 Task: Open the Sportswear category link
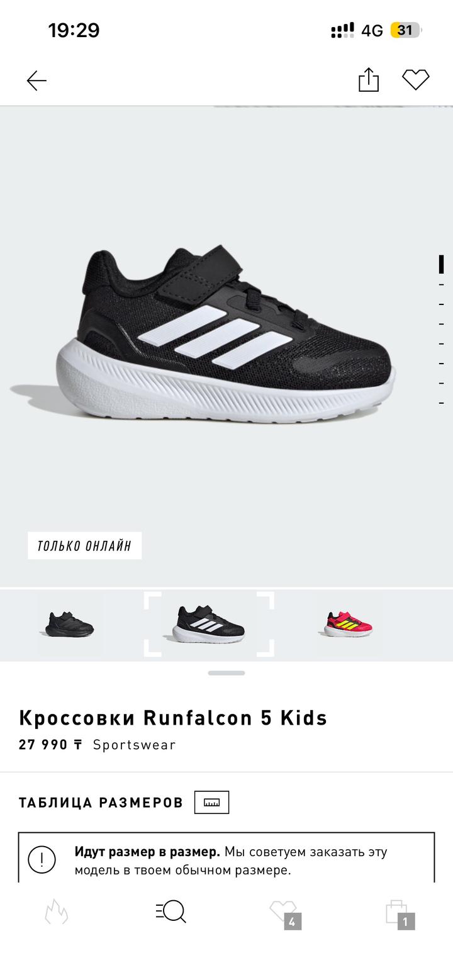(134, 745)
